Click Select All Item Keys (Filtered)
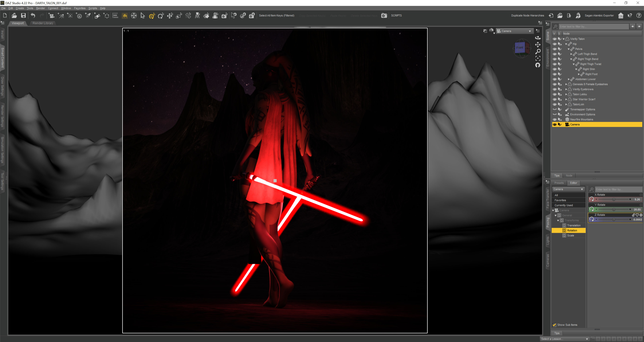 pyautogui.click(x=277, y=15)
